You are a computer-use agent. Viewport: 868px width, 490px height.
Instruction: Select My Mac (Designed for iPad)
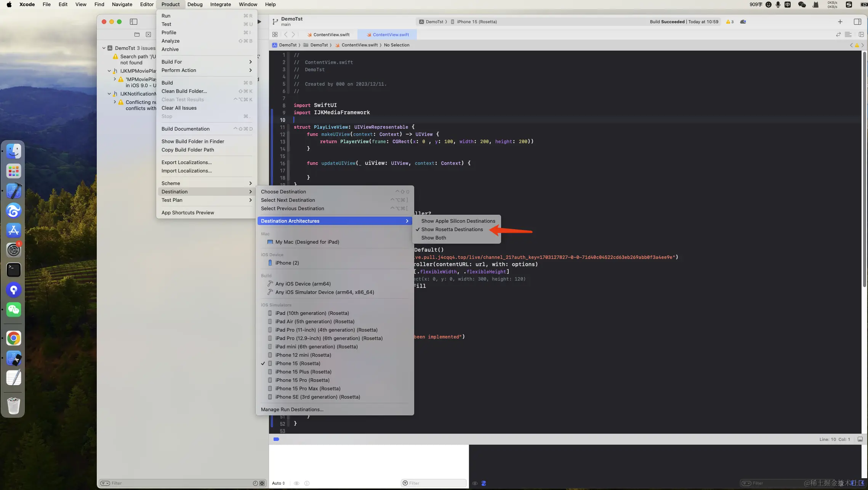(x=335, y=242)
